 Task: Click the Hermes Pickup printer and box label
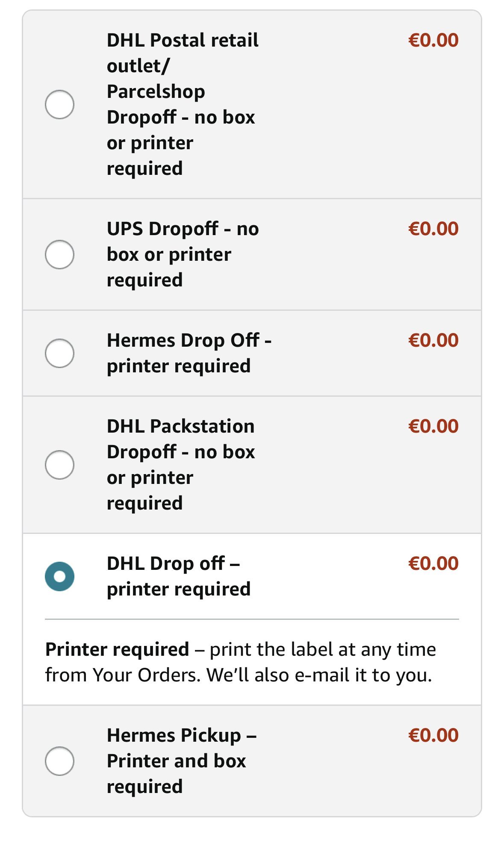pos(180,761)
